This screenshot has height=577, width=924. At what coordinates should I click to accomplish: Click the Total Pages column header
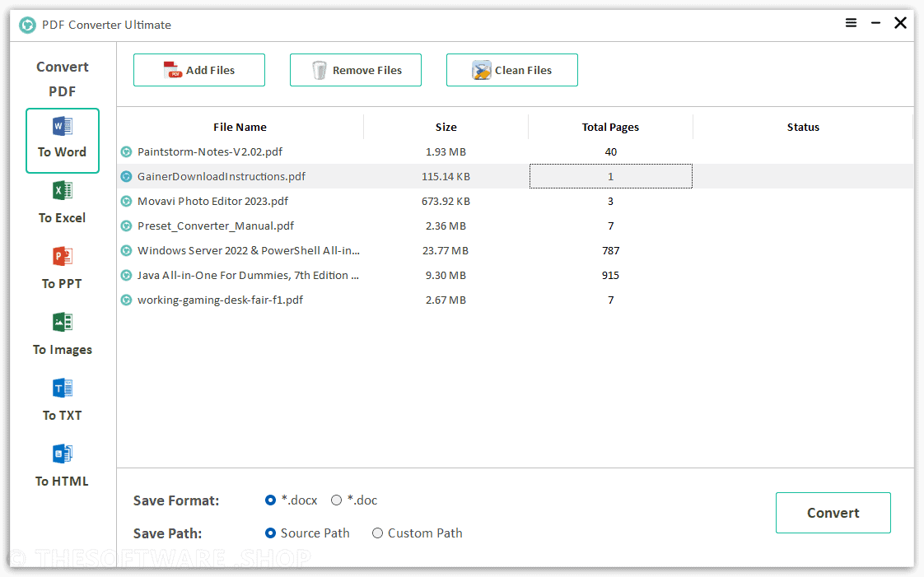pyautogui.click(x=610, y=128)
